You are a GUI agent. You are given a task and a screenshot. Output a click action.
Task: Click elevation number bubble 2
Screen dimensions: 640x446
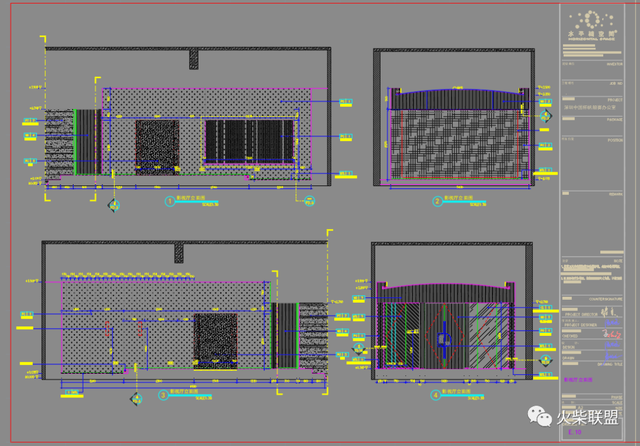pyautogui.click(x=438, y=201)
